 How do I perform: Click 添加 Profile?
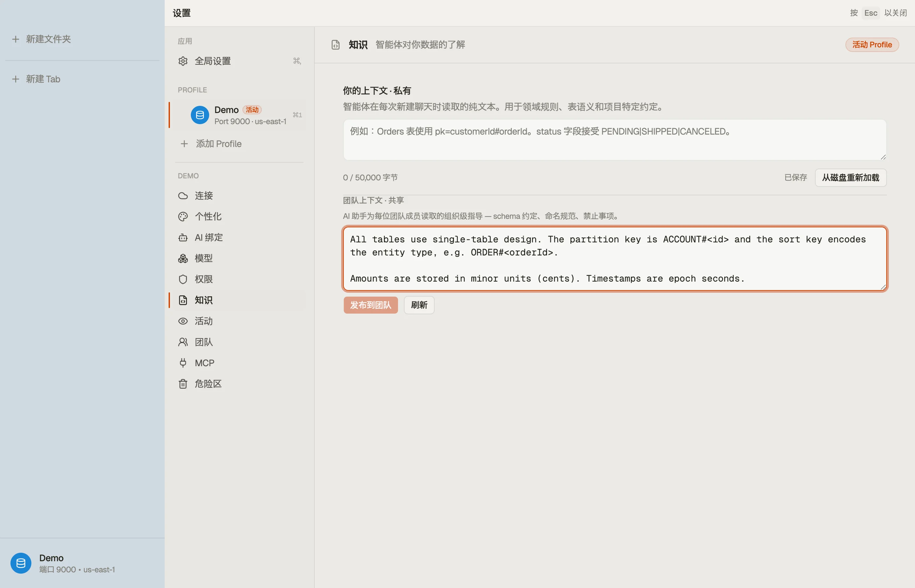tap(239, 144)
